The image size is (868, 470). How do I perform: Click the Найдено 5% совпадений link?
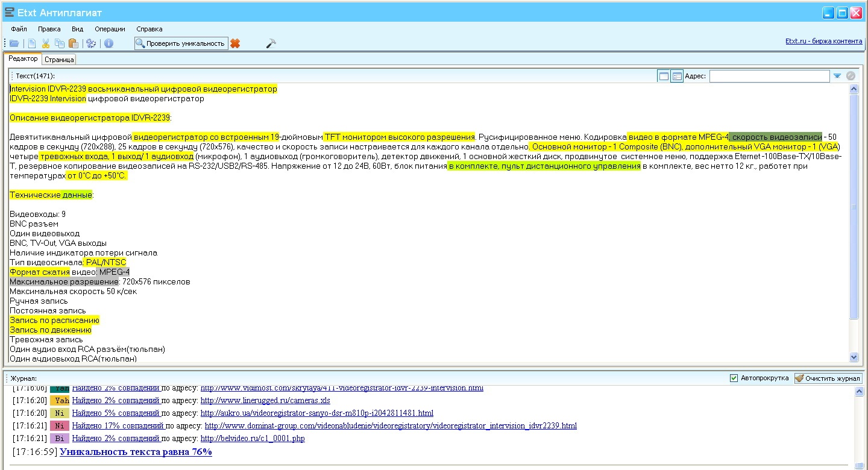(116, 413)
